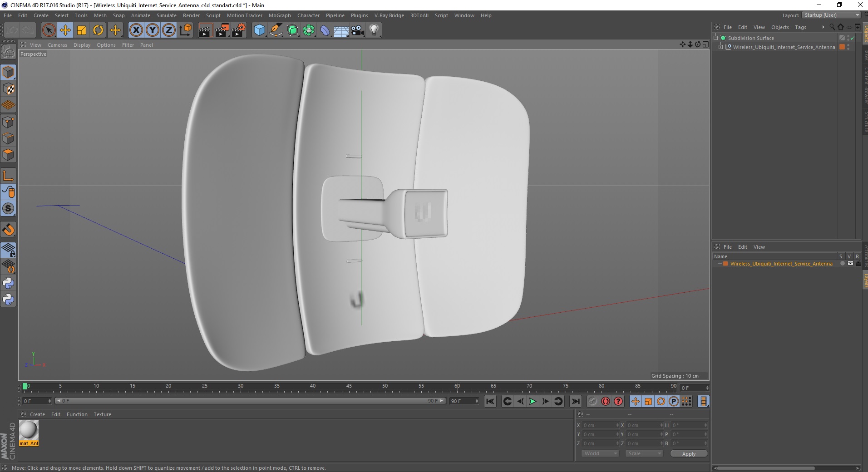Open the File menu
The image size is (868, 472).
8,15
